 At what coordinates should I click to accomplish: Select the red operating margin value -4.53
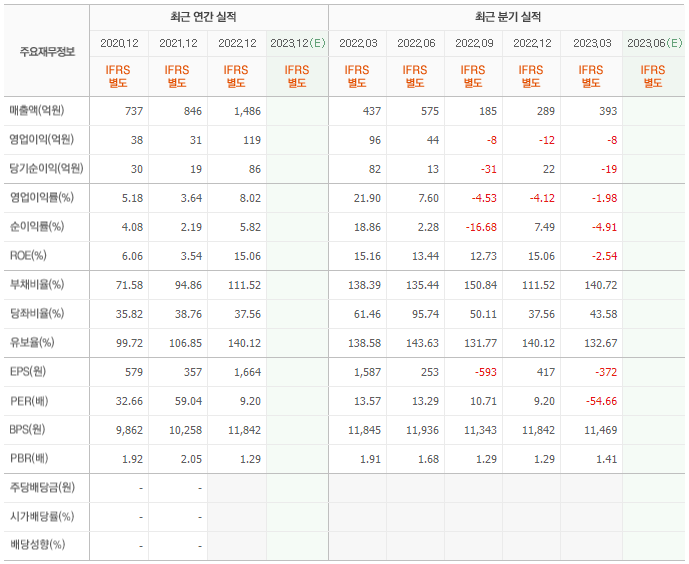point(484,198)
